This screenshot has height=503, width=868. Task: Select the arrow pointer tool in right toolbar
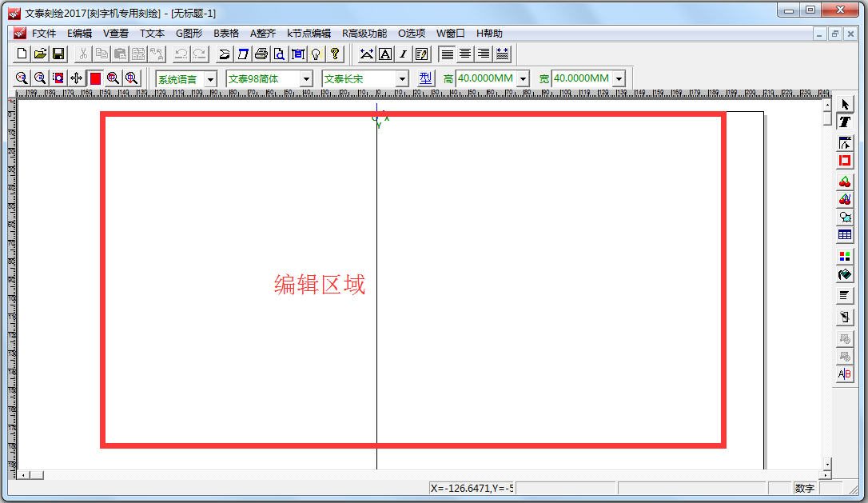pyautogui.click(x=845, y=104)
